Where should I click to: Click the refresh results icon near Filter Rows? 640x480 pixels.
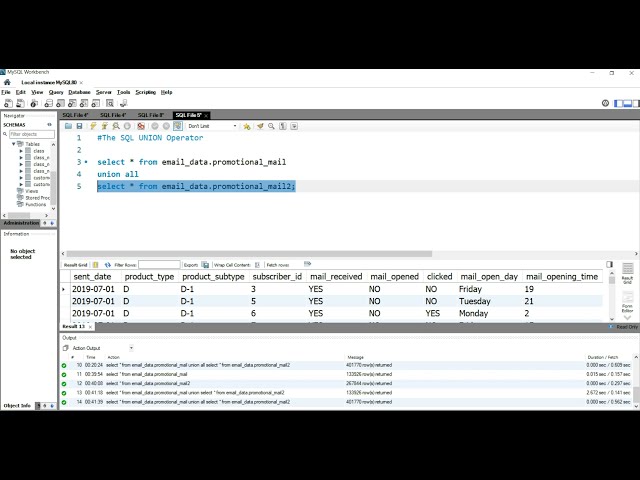[x=108, y=265]
